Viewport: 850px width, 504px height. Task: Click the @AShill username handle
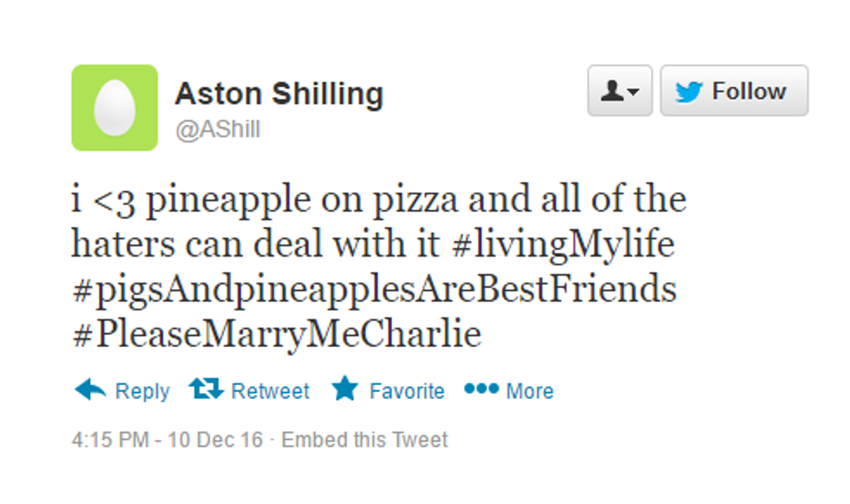(218, 129)
